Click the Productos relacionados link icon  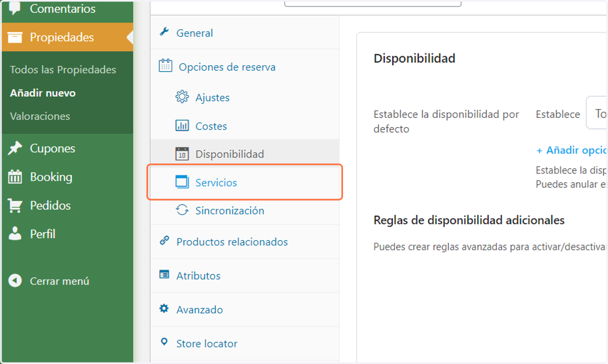pyautogui.click(x=164, y=240)
